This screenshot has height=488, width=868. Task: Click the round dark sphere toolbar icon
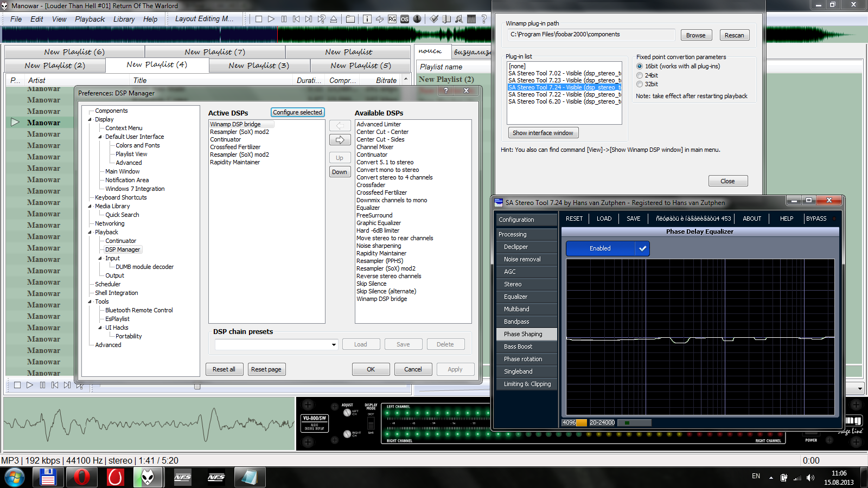tap(417, 19)
